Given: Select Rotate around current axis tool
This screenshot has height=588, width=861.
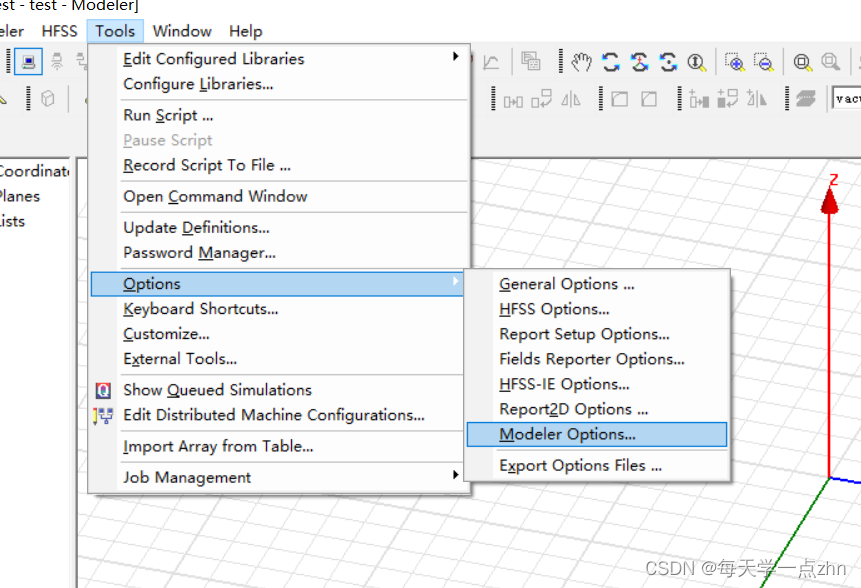Looking at the screenshot, I should [640, 62].
